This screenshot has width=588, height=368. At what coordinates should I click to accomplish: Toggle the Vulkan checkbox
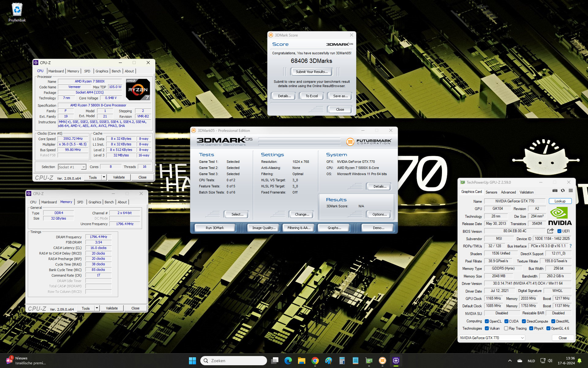coord(487,328)
